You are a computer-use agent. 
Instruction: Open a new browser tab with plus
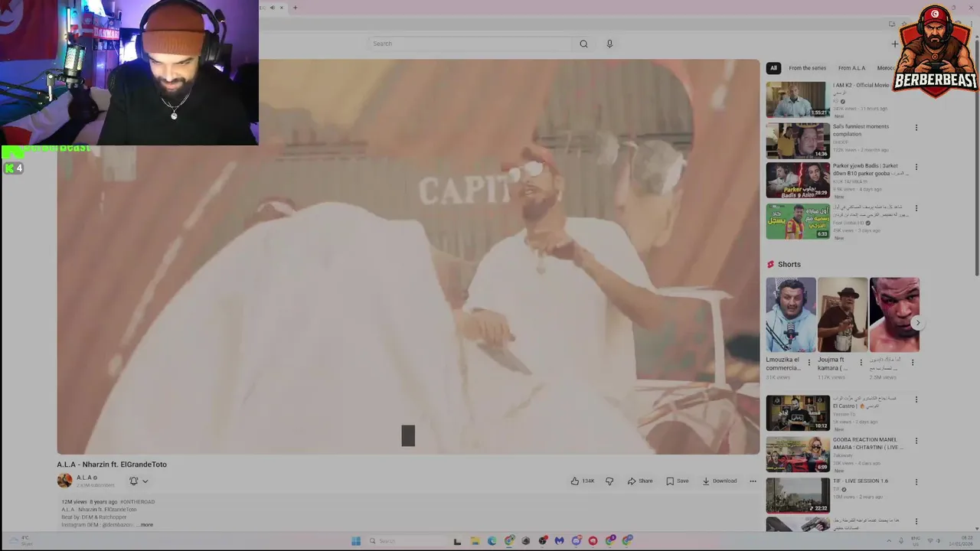point(295,8)
